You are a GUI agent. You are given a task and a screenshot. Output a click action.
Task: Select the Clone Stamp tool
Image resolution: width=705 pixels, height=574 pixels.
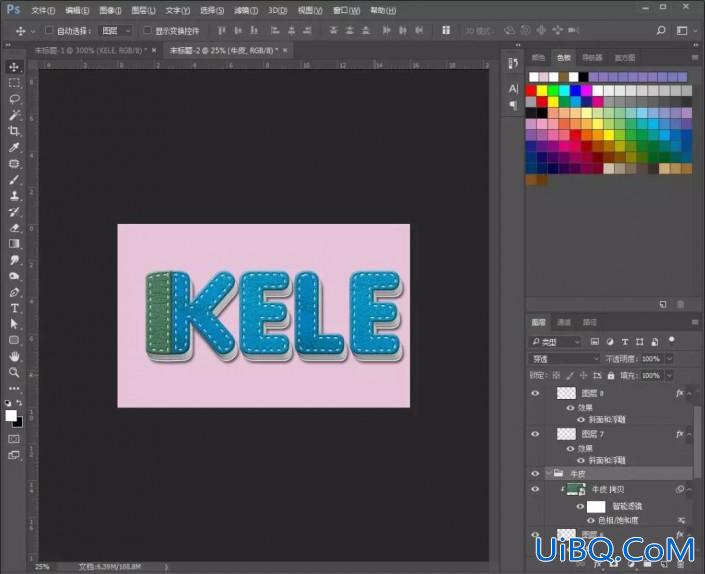click(14, 196)
